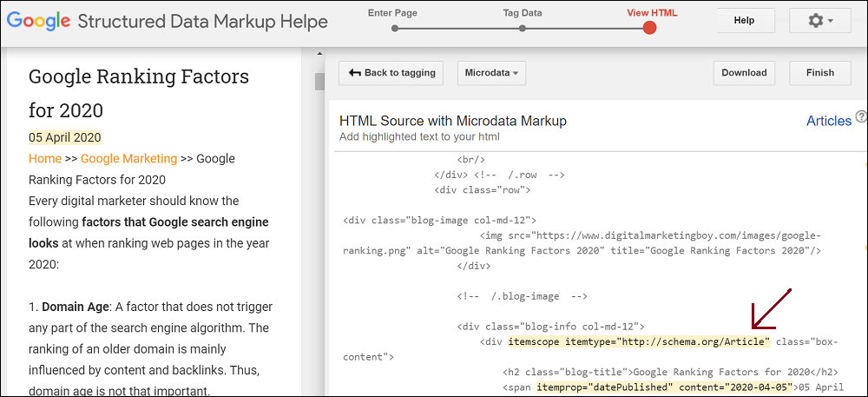Image resolution: width=868 pixels, height=397 pixels.
Task: Click the blog-image div code line
Action: pos(439,221)
